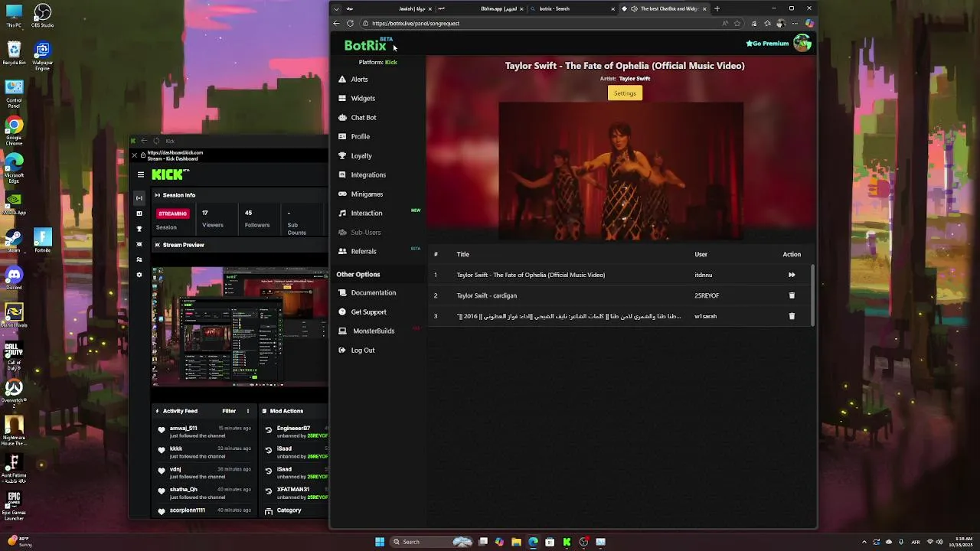Click 'amwaj_511' in Activity Feed
This screenshot has width=980, height=551.
point(184,429)
